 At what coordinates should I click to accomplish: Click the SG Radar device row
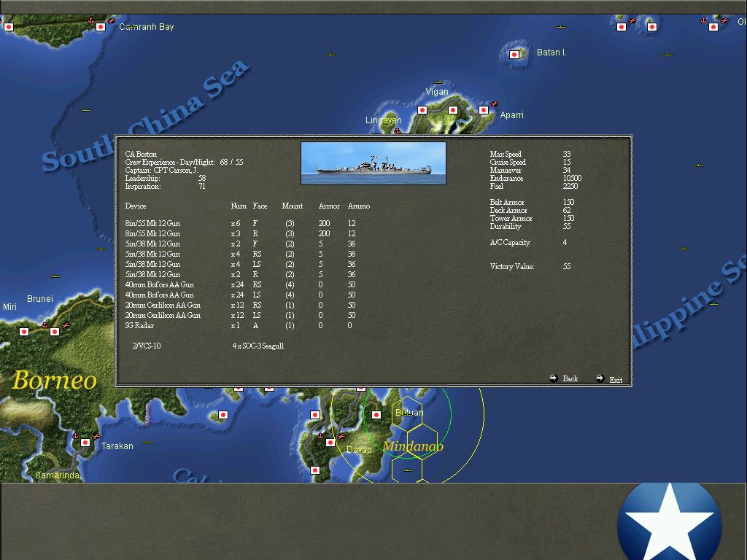pyautogui.click(x=239, y=325)
